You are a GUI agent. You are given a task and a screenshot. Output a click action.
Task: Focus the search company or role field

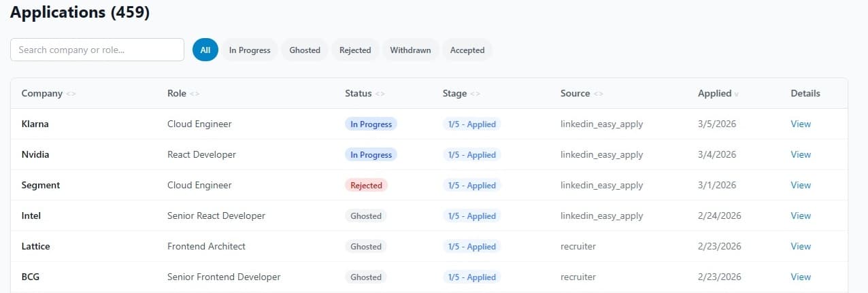97,50
